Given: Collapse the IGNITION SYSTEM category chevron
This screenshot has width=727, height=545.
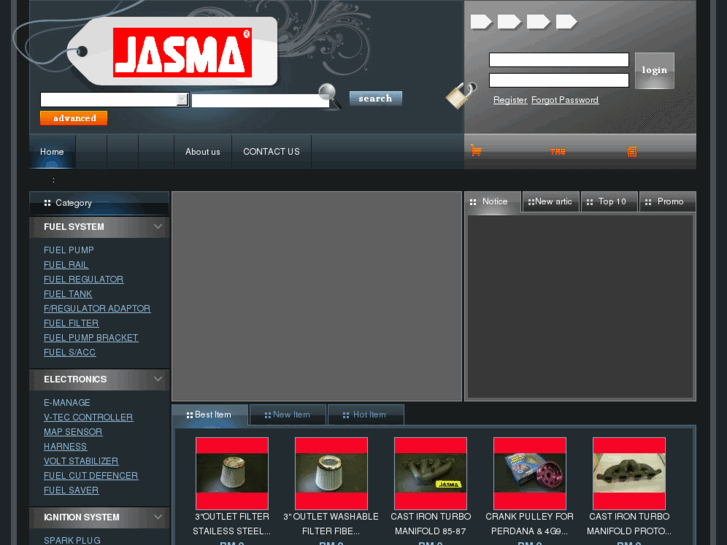Looking at the screenshot, I should click(x=158, y=517).
